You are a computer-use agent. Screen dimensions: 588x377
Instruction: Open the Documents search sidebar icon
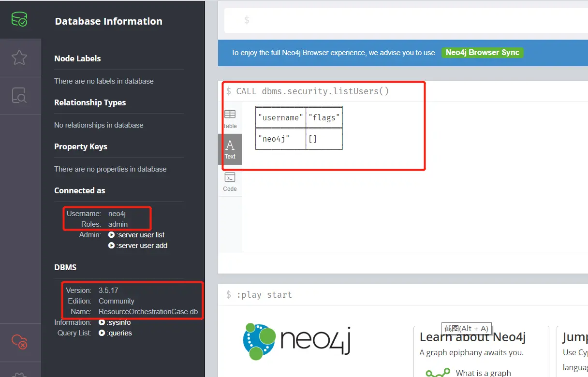[x=20, y=96]
